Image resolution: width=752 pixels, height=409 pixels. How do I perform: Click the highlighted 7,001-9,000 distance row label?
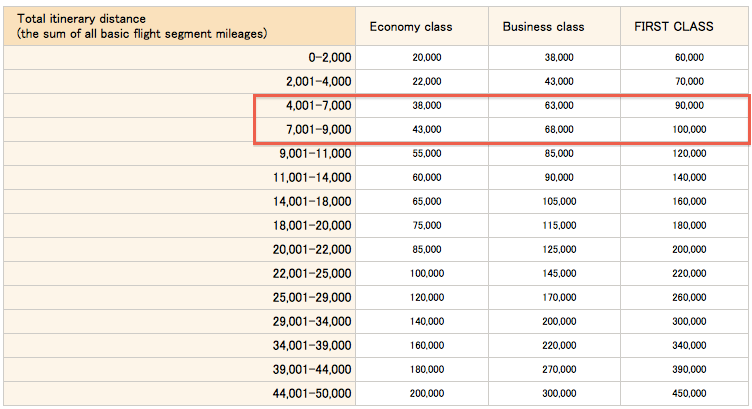[x=318, y=129]
